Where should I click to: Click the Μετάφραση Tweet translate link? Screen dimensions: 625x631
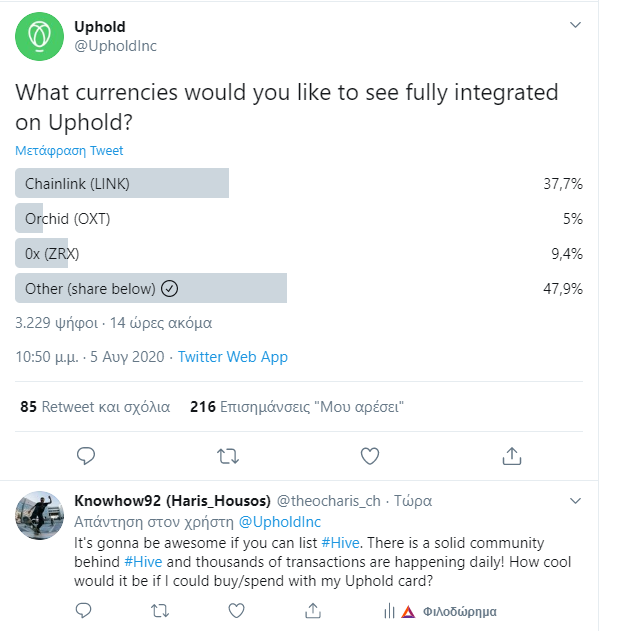69,151
